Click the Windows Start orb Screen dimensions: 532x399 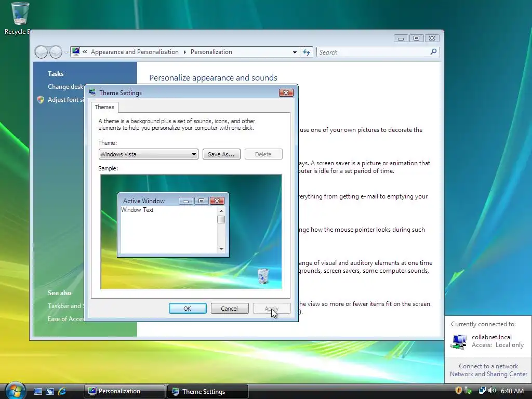[15, 391]
